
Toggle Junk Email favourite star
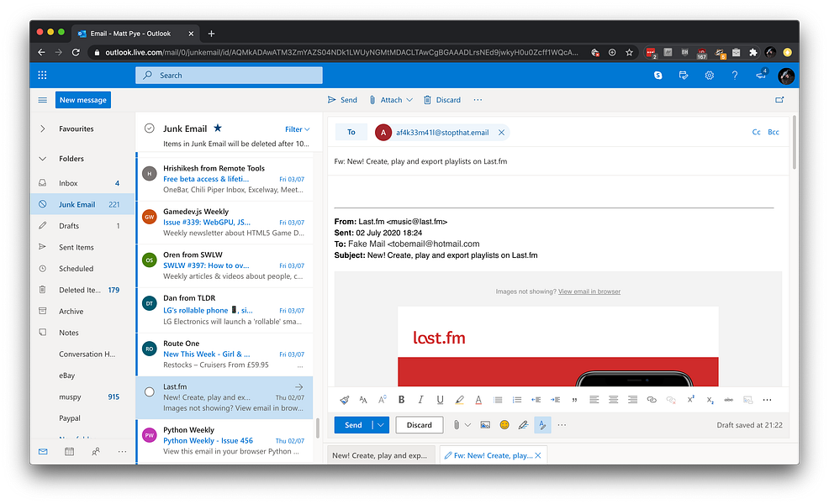[217, 128]
